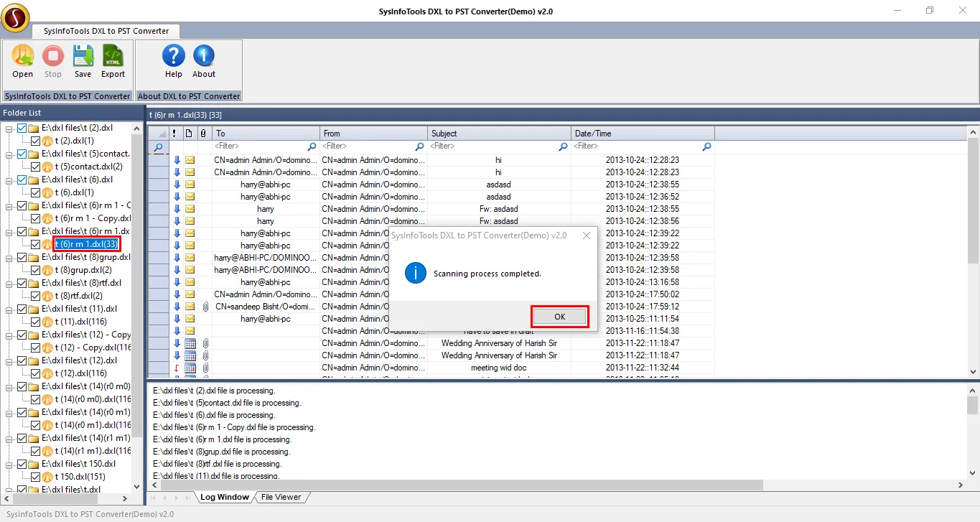Collapse the E:\dxl files\t 150.dxl node
Image resolution: width=980 pixels, height=522 pixels.
point(9,465)
